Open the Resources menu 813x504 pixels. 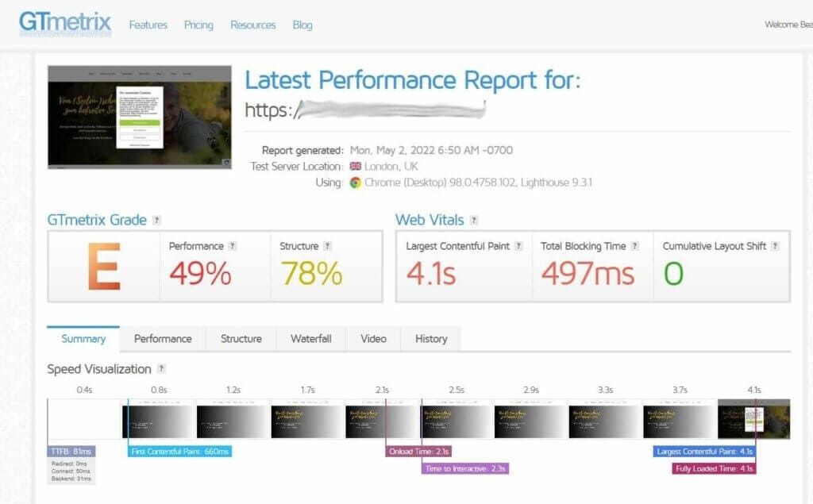(253, 25)
